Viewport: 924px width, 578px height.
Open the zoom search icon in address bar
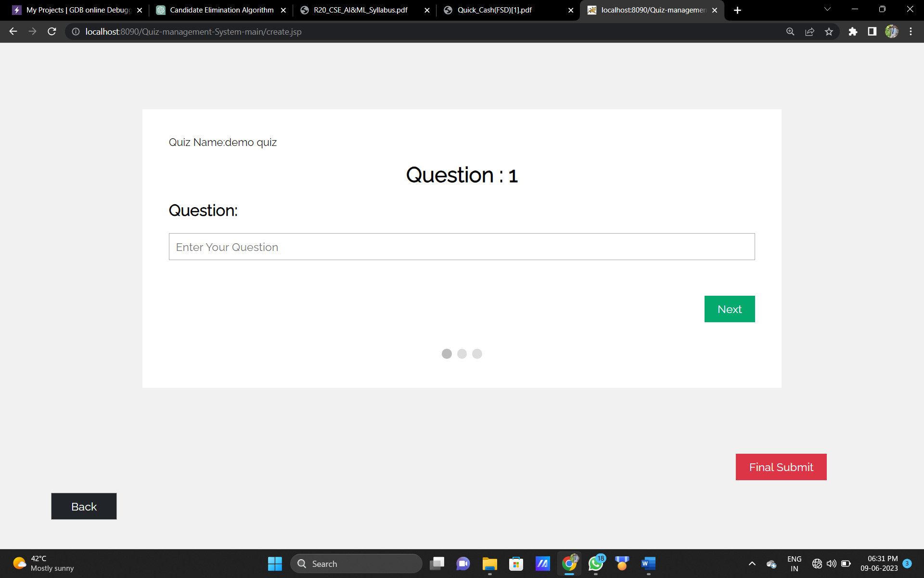coord(790,31)
